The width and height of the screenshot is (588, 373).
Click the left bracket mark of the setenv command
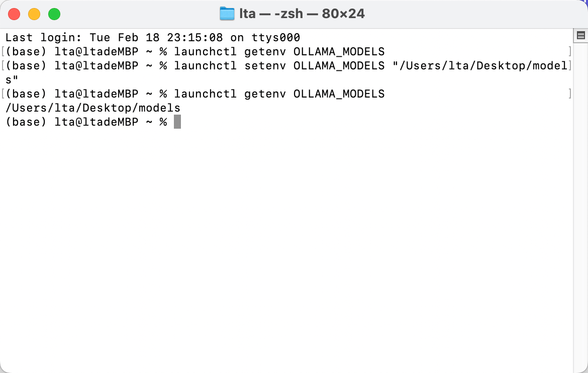(x=3, y=65)
